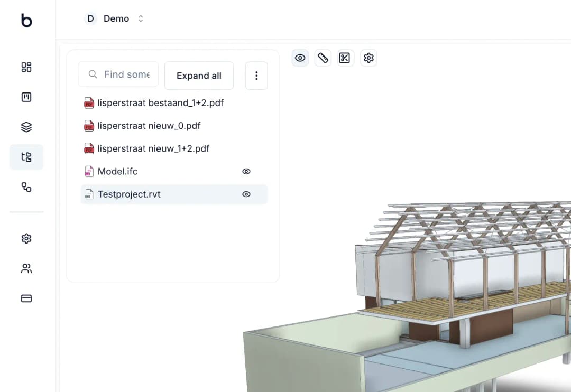Click the kanban board icon in the sidebar
The width and height of the screenshot is (571, 392).
click(x=26, y=97)
